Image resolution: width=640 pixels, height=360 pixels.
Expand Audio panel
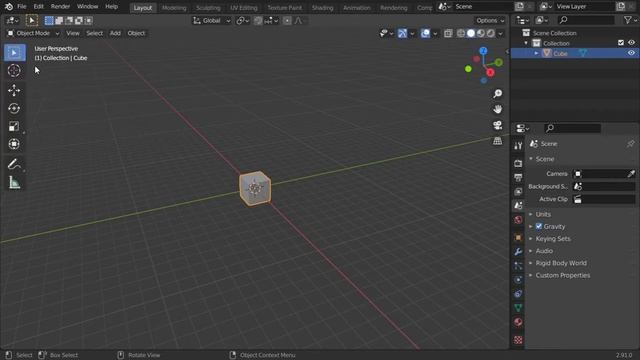point(544,251)
